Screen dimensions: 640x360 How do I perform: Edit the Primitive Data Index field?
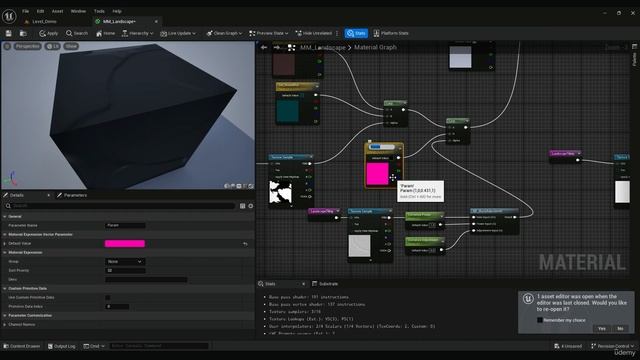(117, 307)
